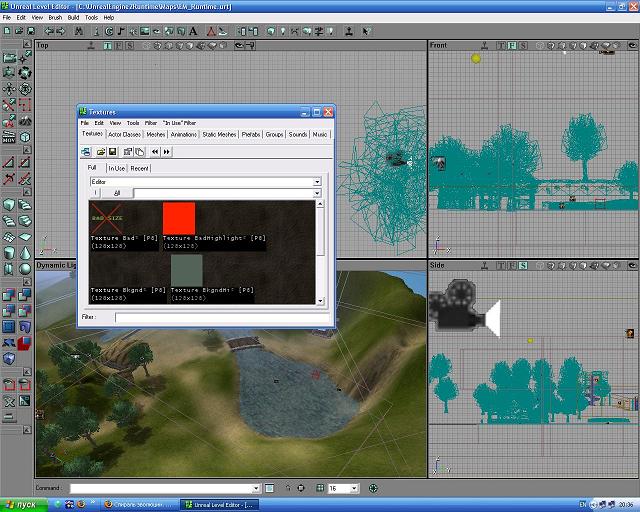Open the texture group dropdown next to All
The width and height of the screenshot is (640, 512).
[317, 192]
